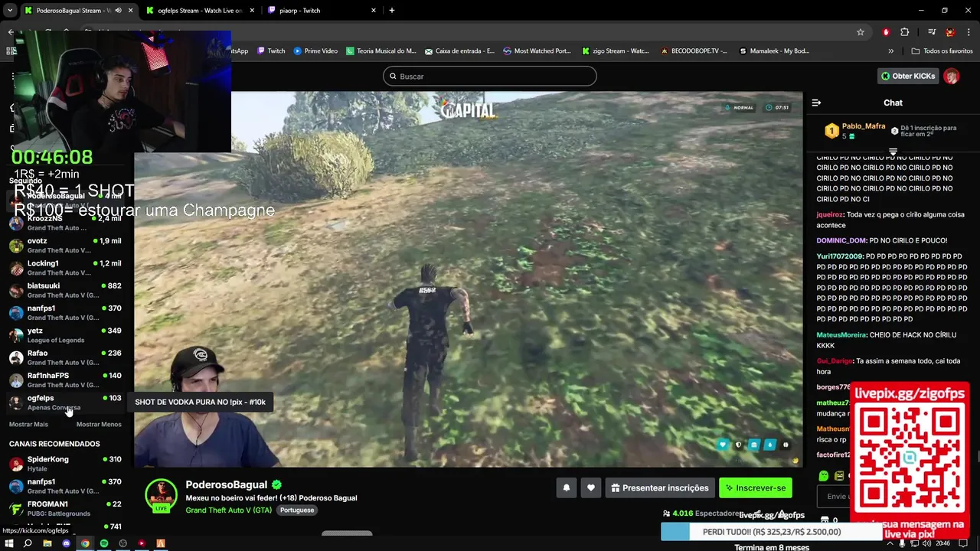Viewport: 980px width, 551px height.
Task: Click the red extension icon in toolbar
Action: [886, 32]
